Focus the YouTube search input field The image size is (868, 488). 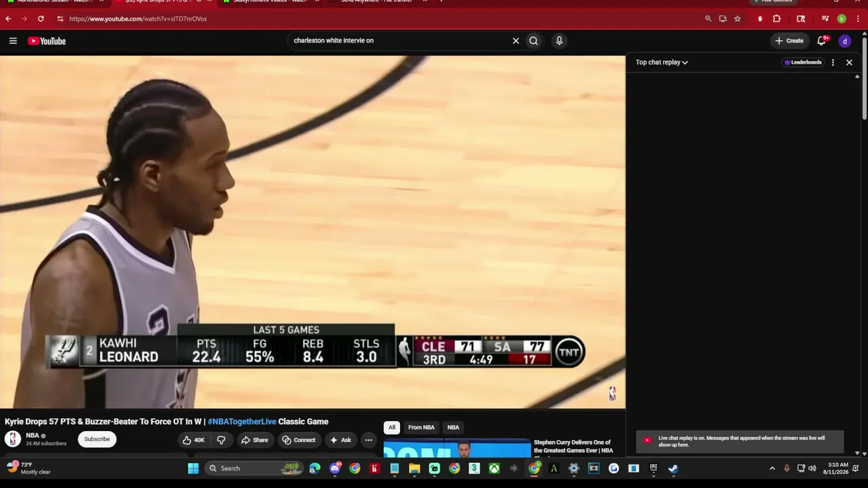[x=400, y=41]
